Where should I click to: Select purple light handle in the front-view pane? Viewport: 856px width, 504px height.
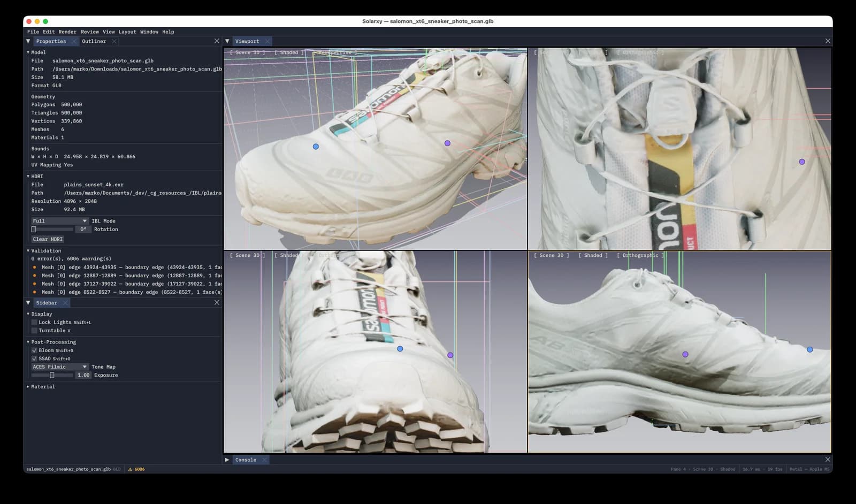450,355
